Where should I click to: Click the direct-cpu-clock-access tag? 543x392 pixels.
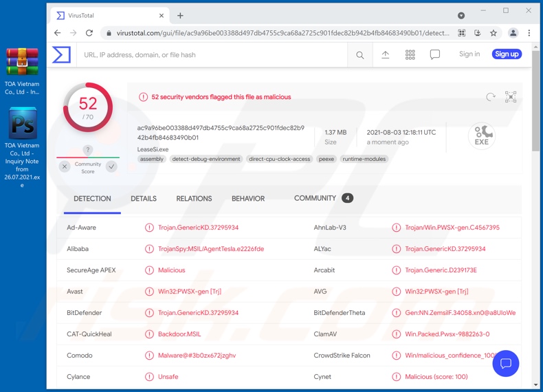pyautogui.click(x=280, y=159)
